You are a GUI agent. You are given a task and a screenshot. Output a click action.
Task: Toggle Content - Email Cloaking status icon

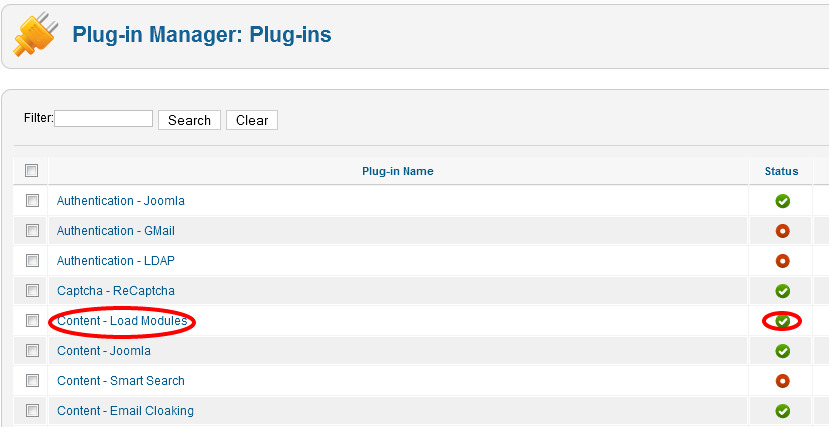(x=782, y=411)
